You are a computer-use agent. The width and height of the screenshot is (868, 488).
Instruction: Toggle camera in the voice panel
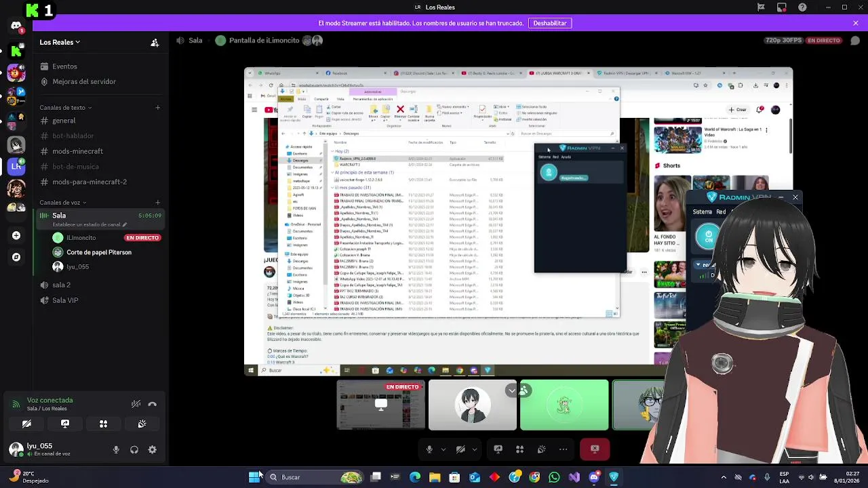[x=26, y=424]
